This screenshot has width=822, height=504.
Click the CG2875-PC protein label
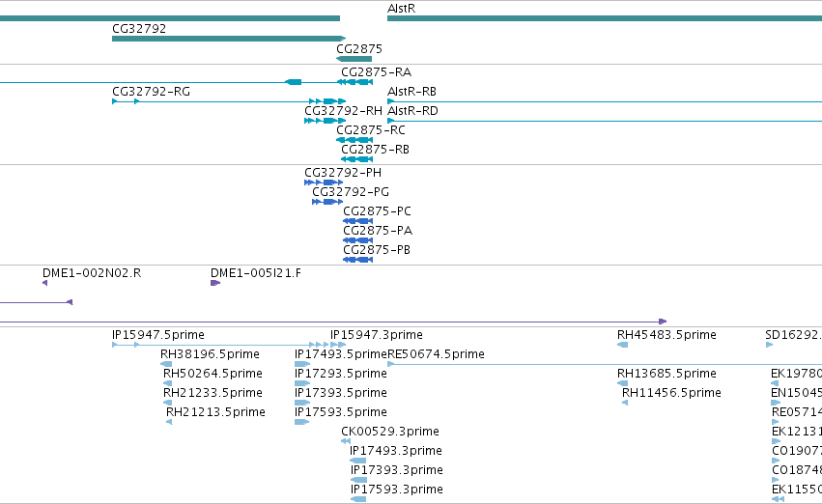click(377, 211)
